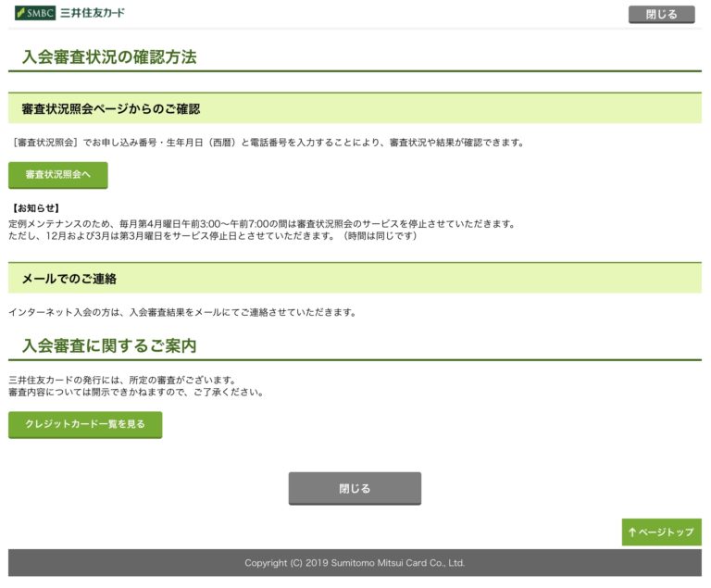The image size is (711, 588).
Task: Click the Sumitomo Mitsui Card copyright footer
Action: [x=355, y=563]
